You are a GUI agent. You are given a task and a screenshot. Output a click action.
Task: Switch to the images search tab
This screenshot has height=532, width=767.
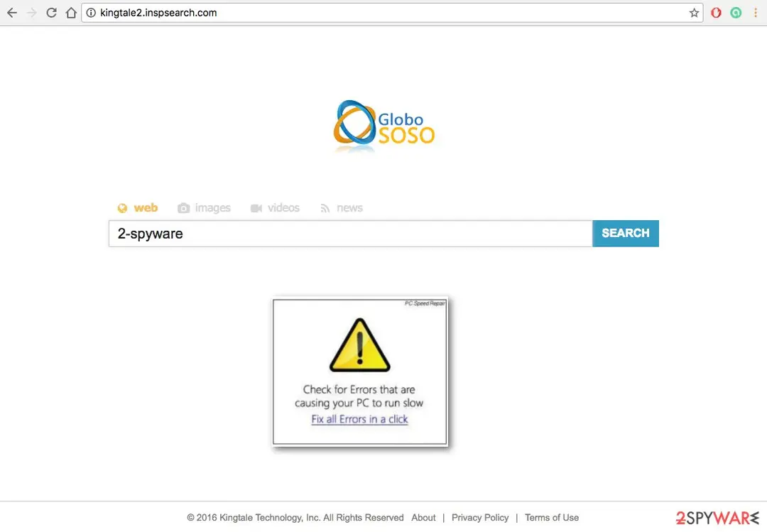(204, 208)
